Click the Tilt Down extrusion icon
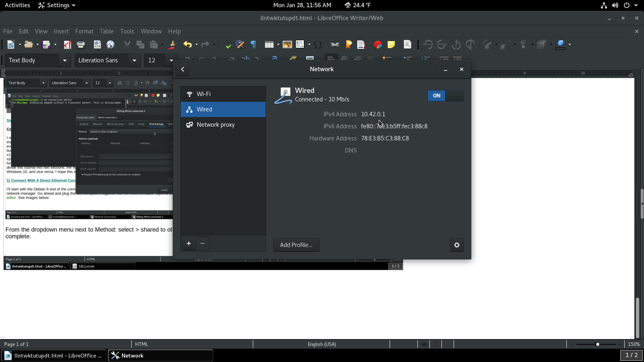 428,45
